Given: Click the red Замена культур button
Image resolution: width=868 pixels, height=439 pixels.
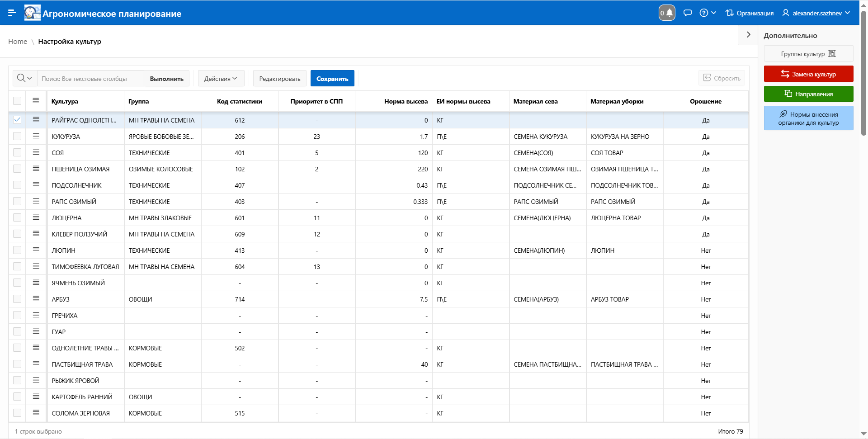Looking at the screenshot, I should (808, 74).
